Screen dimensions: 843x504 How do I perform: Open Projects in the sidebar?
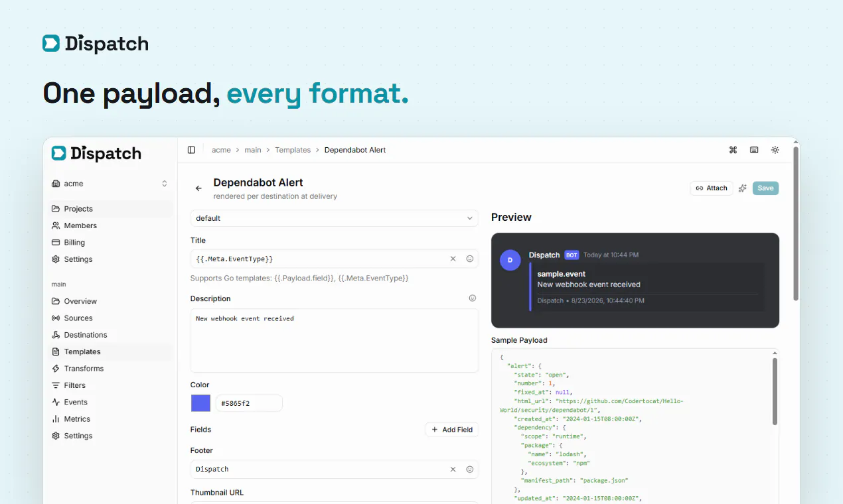(110, 209)
